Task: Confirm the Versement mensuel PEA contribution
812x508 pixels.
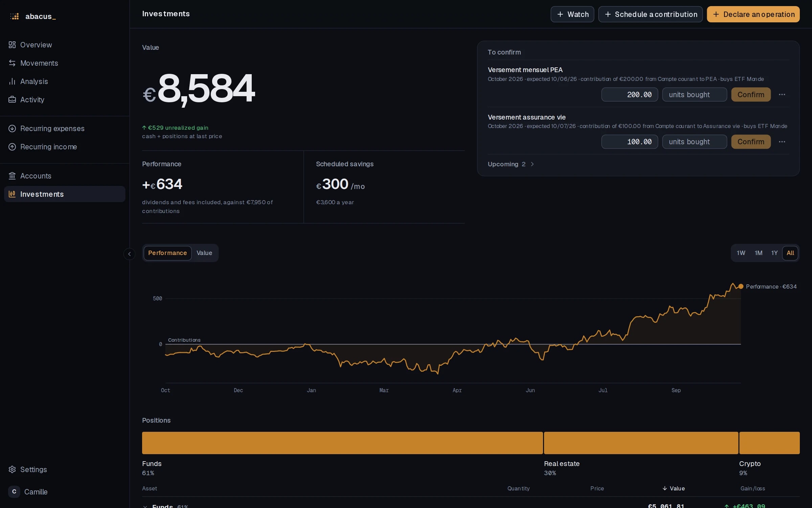Action: point(751,94)
